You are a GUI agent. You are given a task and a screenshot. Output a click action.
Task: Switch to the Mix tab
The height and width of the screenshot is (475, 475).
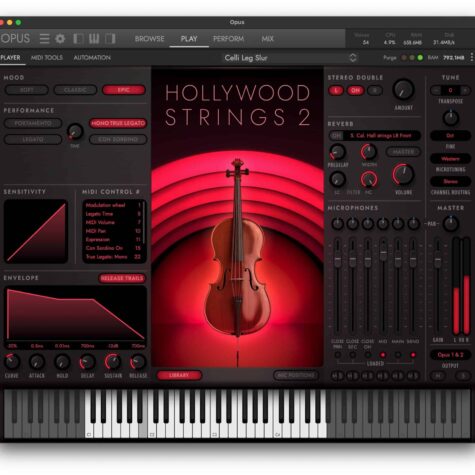point(268,39)
